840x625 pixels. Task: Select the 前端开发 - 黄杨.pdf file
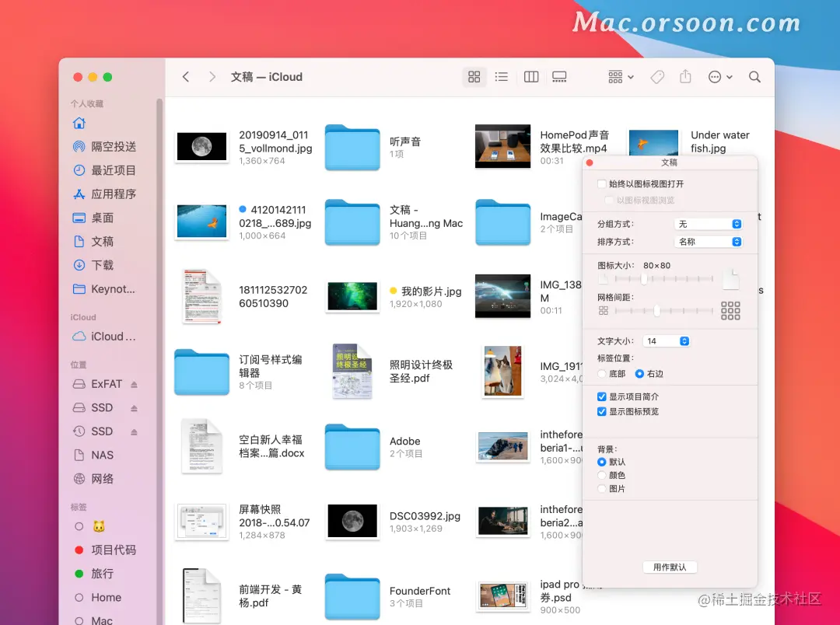(201, 595)
